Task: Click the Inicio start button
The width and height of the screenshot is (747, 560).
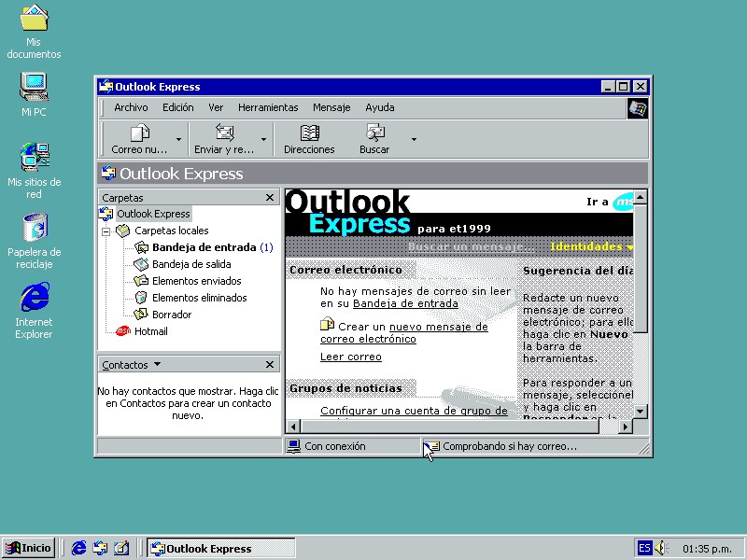Action: point(29,548)
